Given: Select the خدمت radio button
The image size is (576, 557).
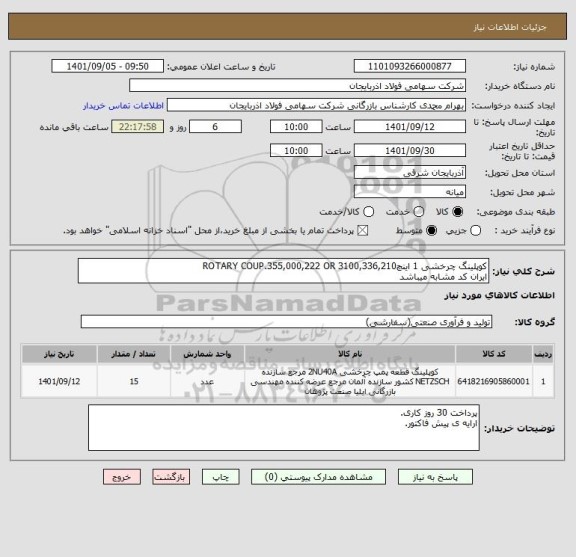Looking at the screenshot, I should point(419,212).
